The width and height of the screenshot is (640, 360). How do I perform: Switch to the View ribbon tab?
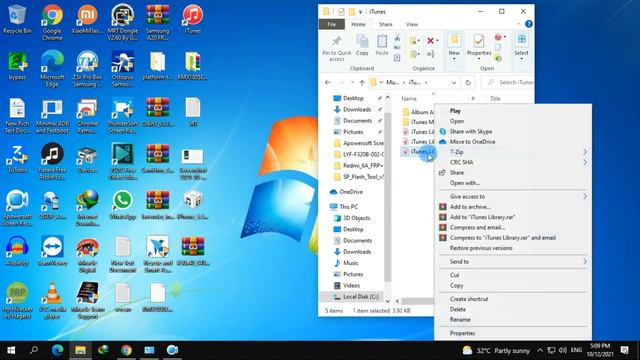(x=412, y=24)
